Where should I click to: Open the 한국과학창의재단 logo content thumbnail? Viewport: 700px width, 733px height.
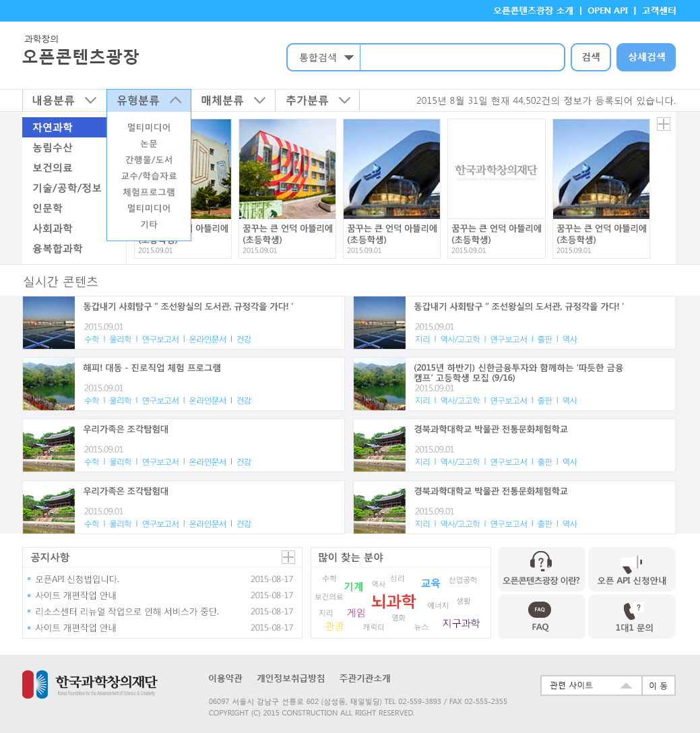click(496, 169)
